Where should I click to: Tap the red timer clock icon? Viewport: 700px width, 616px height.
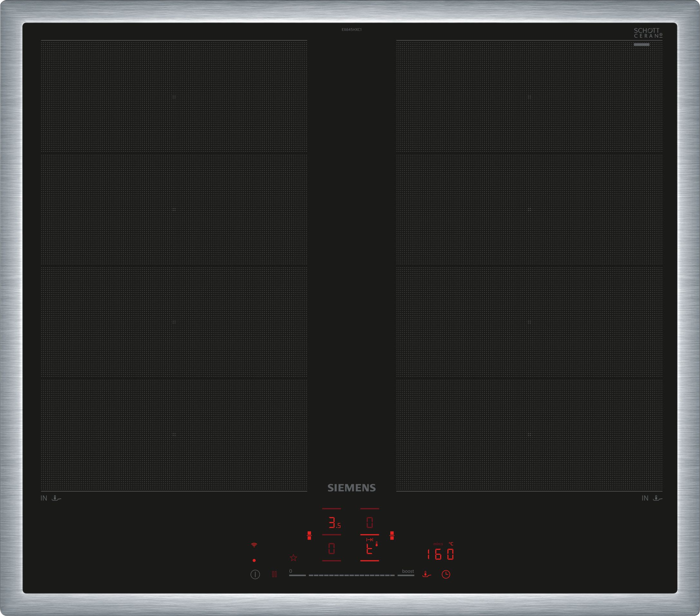point(446,574)
